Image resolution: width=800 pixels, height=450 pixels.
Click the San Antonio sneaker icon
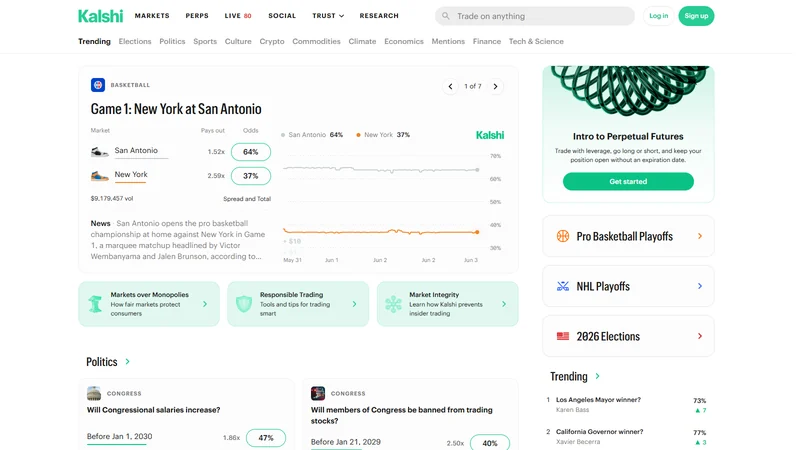[99, 152]
